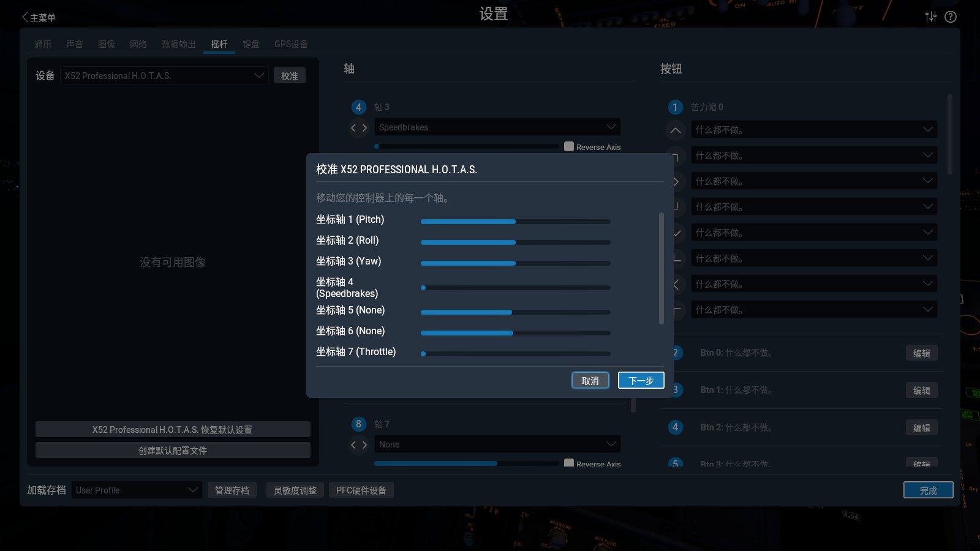Click 编辑 for Btn 1
The image size is (980, 551).
point(922,390)
